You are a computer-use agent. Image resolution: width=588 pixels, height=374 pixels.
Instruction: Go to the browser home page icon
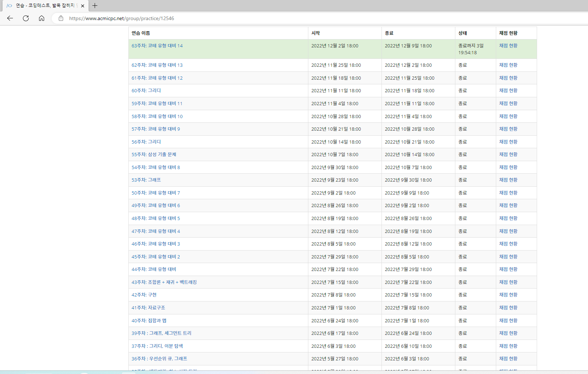42,18
